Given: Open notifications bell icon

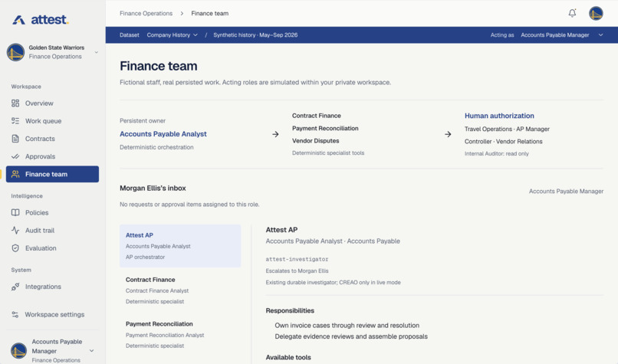Looking at the screenshot, I should pos(572,13).
